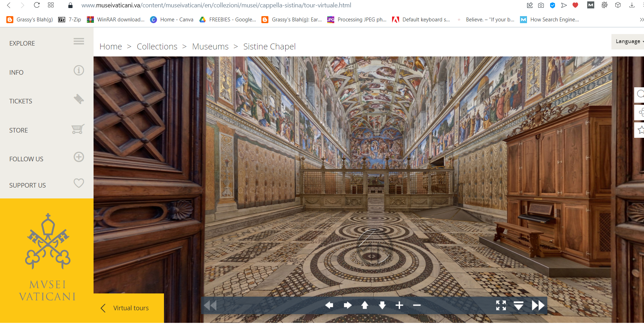The width and height of the screenshot is (644, 325).
Task: Skip to the next tour scene
Action: coord(538,305)
